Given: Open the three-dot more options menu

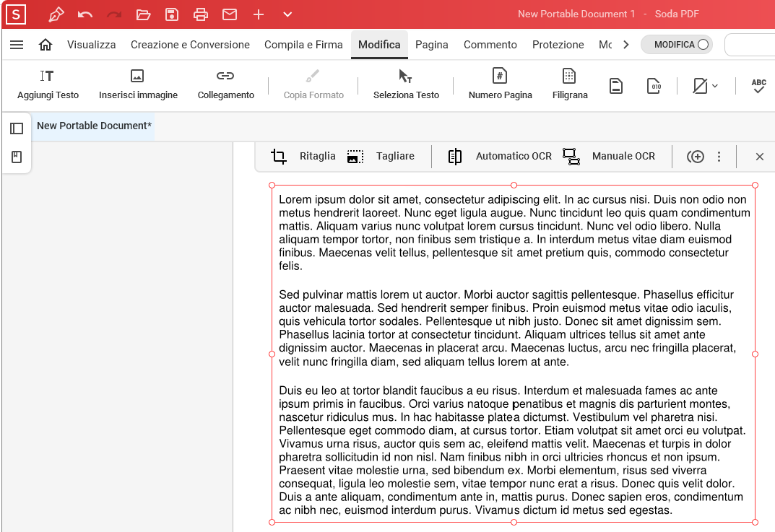Looking at the screenshot, I should (719, 157).
